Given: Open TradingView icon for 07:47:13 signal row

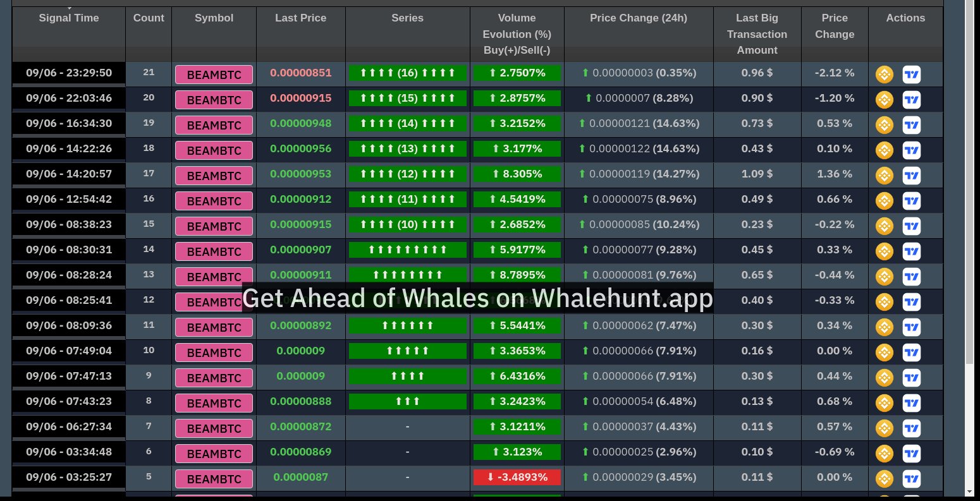Looking at the screenshot, I should point(911,378).
